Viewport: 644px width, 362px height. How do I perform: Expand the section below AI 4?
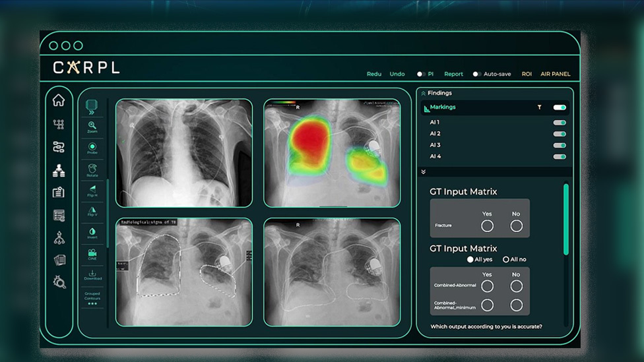click(x=423, y=171)
